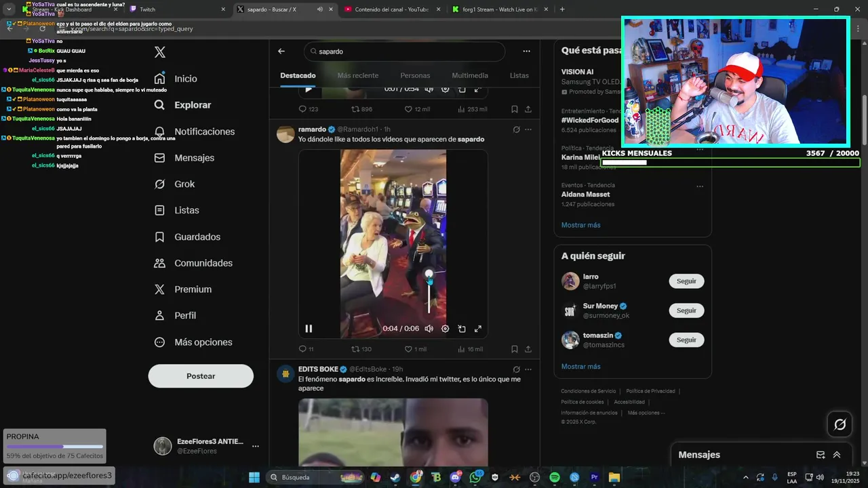
Task: Repost the ramardo post with 130 reposts
Action: (361, 349)
